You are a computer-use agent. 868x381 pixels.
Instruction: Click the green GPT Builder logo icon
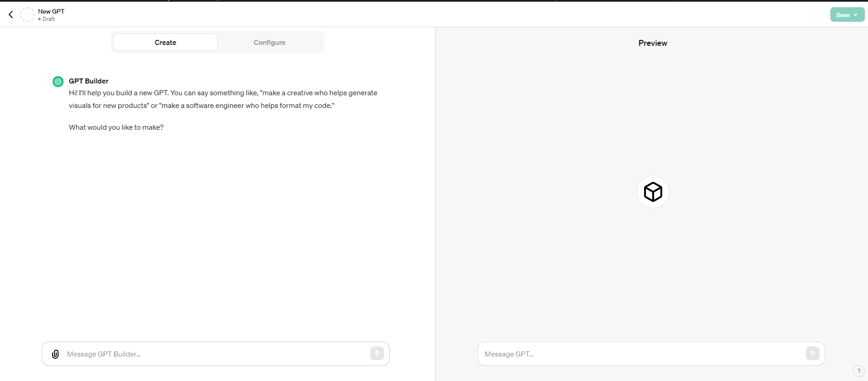(x=58, y=82)
